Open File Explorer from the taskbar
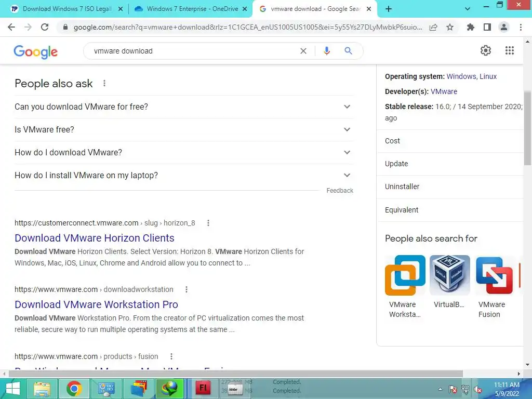The width and height of the screenshot is (532, 399). (42, 389)
